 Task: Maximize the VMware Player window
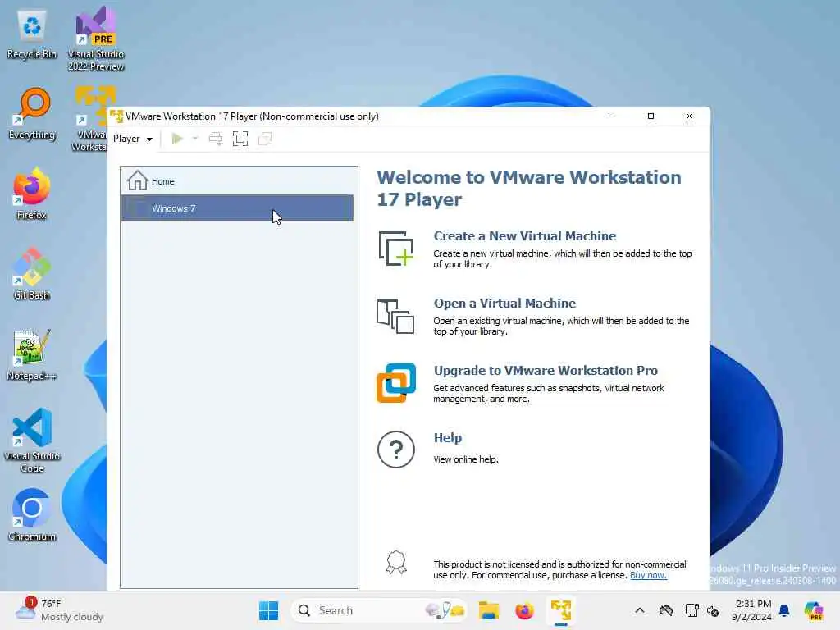coord(651,116)
